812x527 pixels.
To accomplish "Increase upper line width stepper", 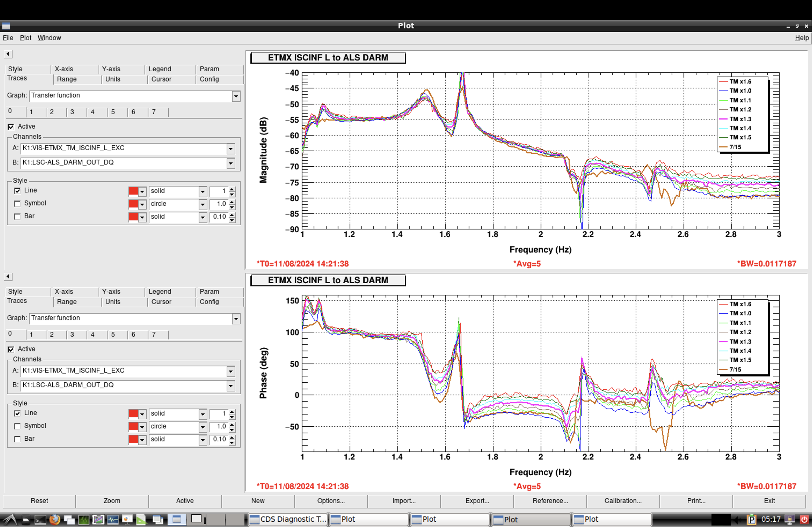I will pyautogui.click(x=232, y=189).
